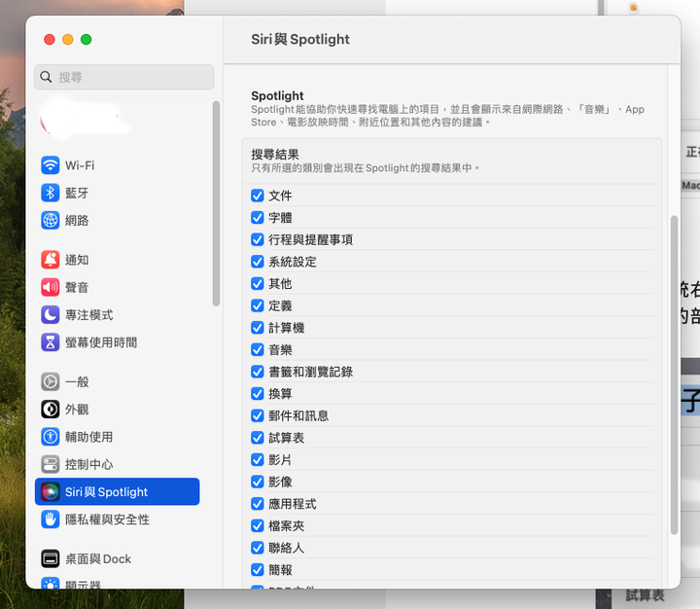Click the green zoom window button
Image resolution: width=700 pixels, height=609 pixels.
point(87,39)
